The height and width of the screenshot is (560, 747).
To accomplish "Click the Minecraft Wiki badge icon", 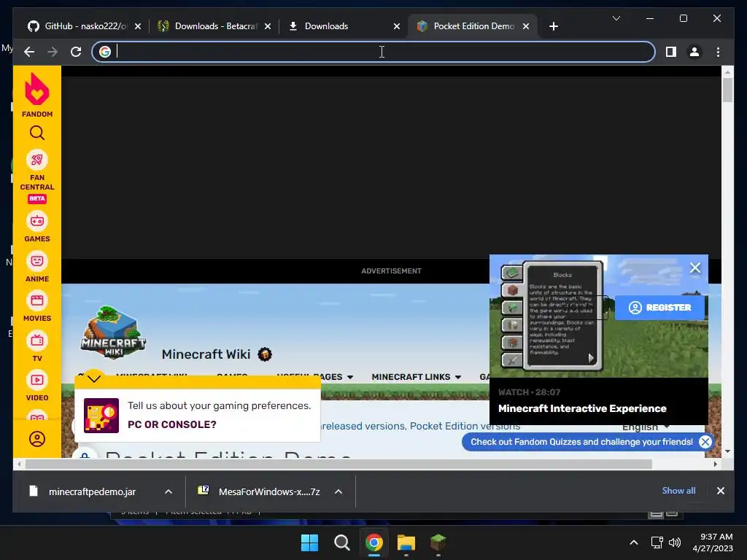I will (265, 354).
